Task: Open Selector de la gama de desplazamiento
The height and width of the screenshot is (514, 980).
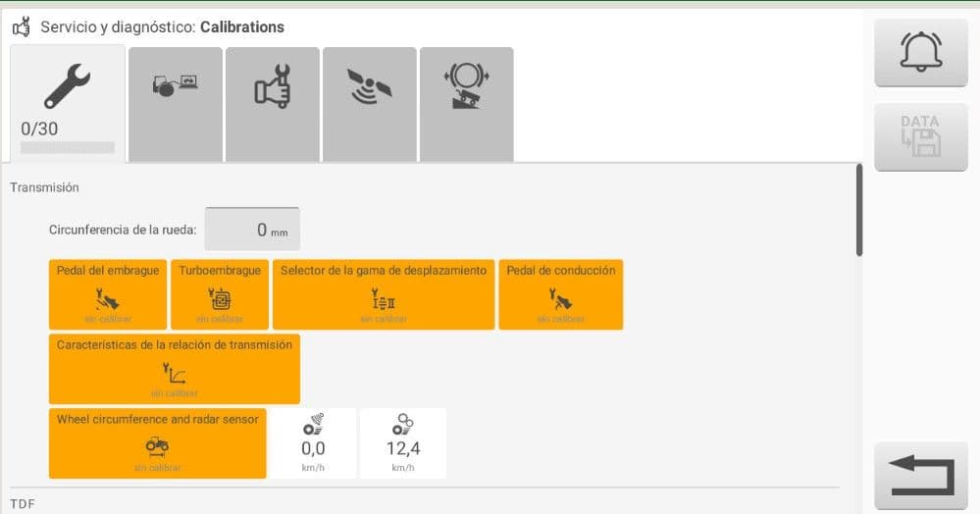Action: pyautogui.click(x=384, y=294)
